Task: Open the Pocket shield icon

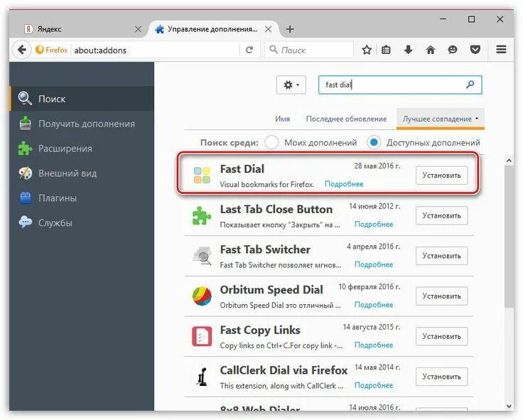Action: (475, 50)
